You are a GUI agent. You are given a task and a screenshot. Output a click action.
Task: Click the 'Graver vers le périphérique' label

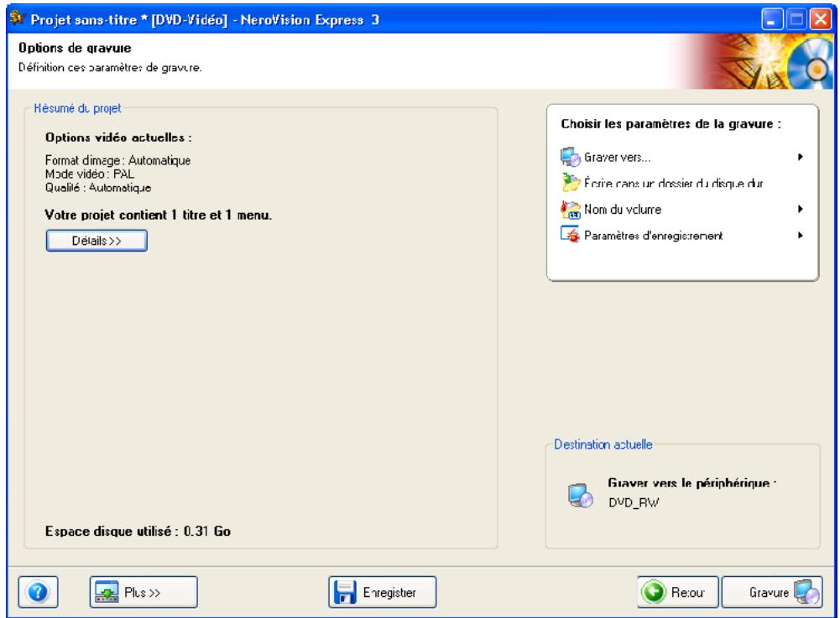click(x=692, y=483)
